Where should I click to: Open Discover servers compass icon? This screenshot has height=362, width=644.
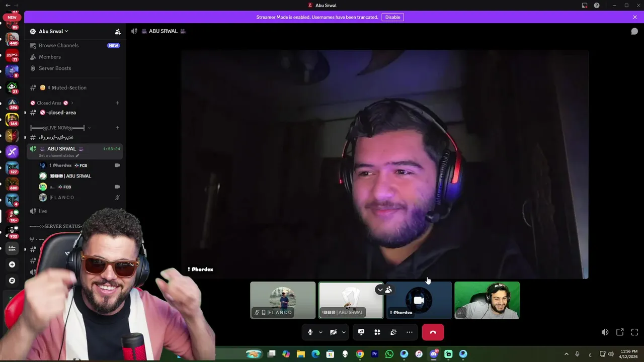[x=12, y=281]
